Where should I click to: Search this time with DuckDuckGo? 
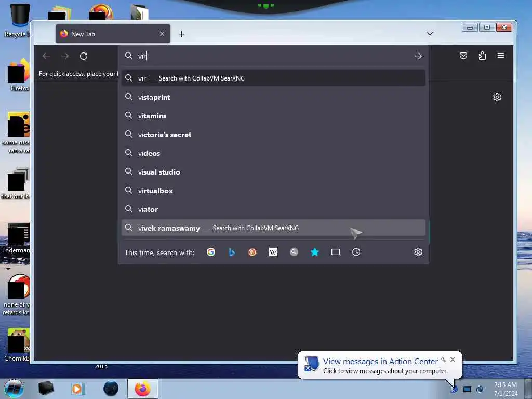tap(252, 252)
